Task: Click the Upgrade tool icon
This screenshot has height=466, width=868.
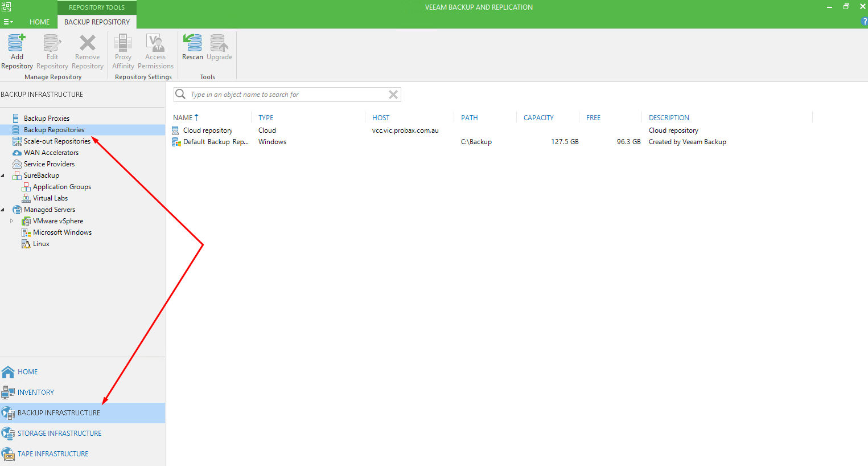Action: [219, 43]
